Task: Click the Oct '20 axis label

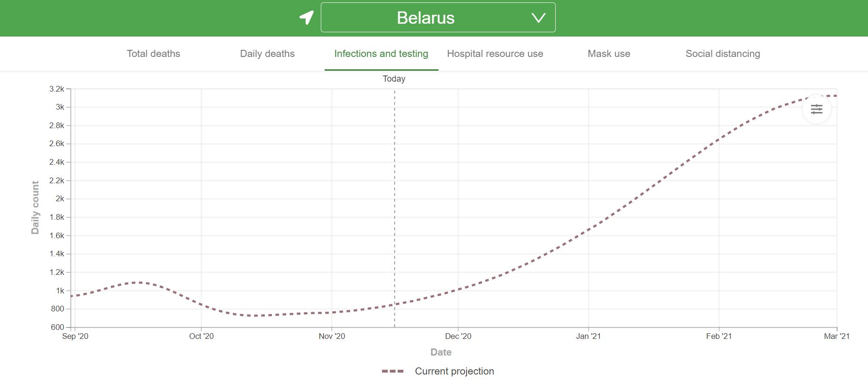Action: 201,336
